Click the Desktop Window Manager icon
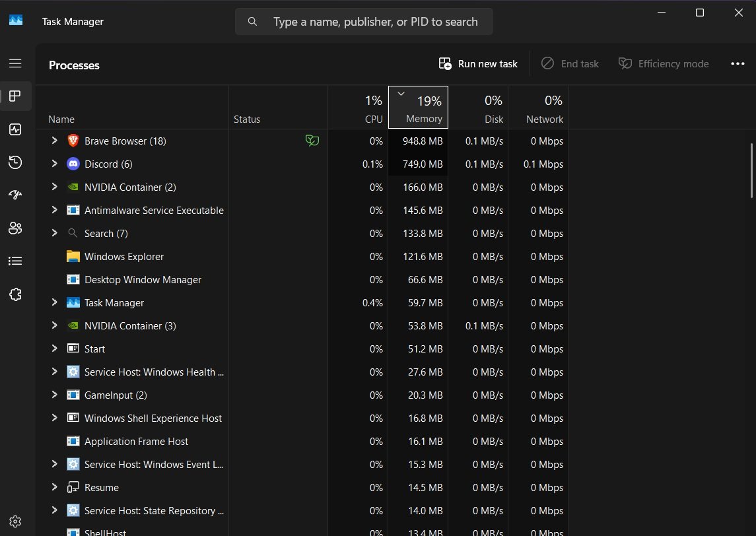Image resolution: width=756 pixels, height=536 pixels. tap(73, 279)
